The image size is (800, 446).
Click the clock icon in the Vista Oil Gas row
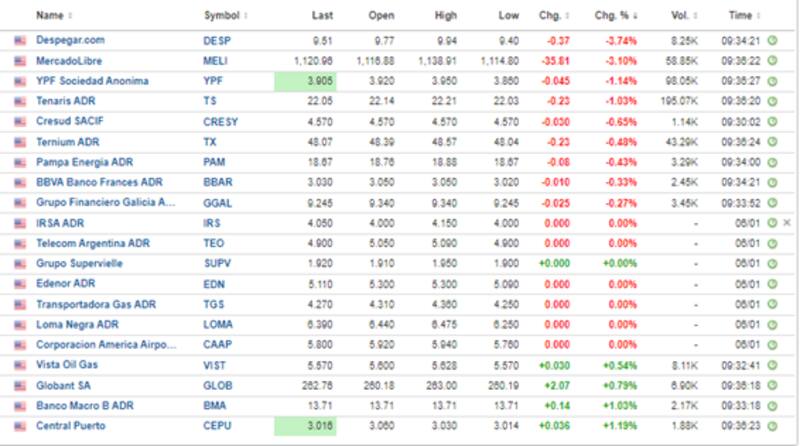coord(771,365)
